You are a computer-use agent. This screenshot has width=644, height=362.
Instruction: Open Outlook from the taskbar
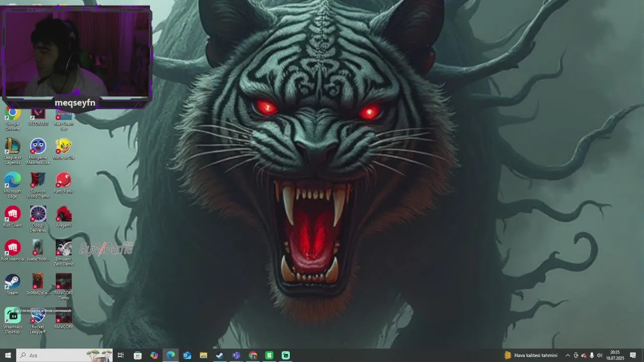[x=187, y=355]
